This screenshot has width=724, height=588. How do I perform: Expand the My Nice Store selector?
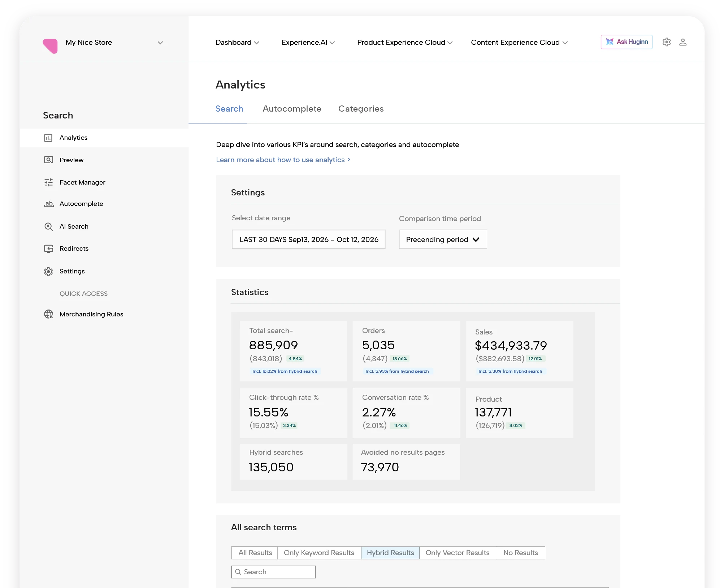[x=160, y=43]
